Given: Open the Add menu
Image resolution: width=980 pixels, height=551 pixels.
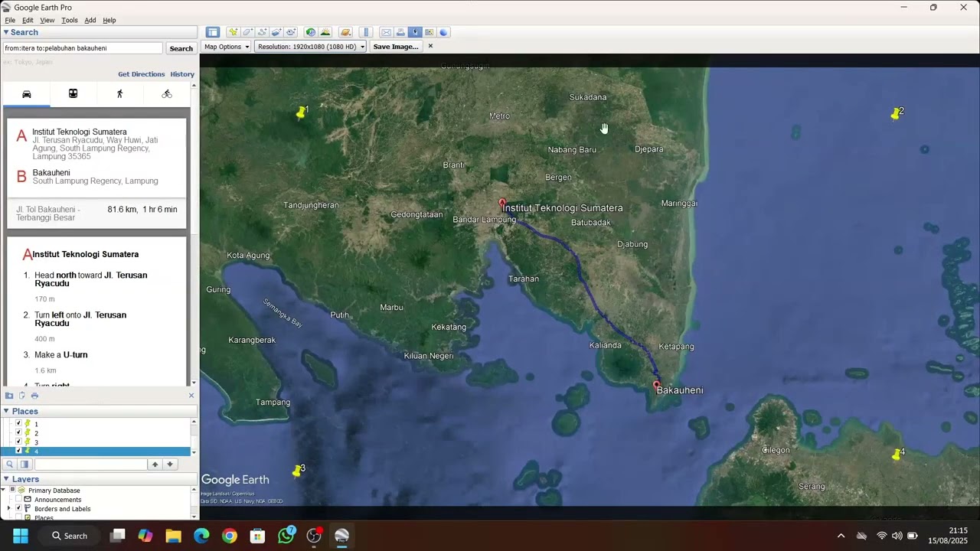Looking at the screenshot, I should [x=90, y=20].
